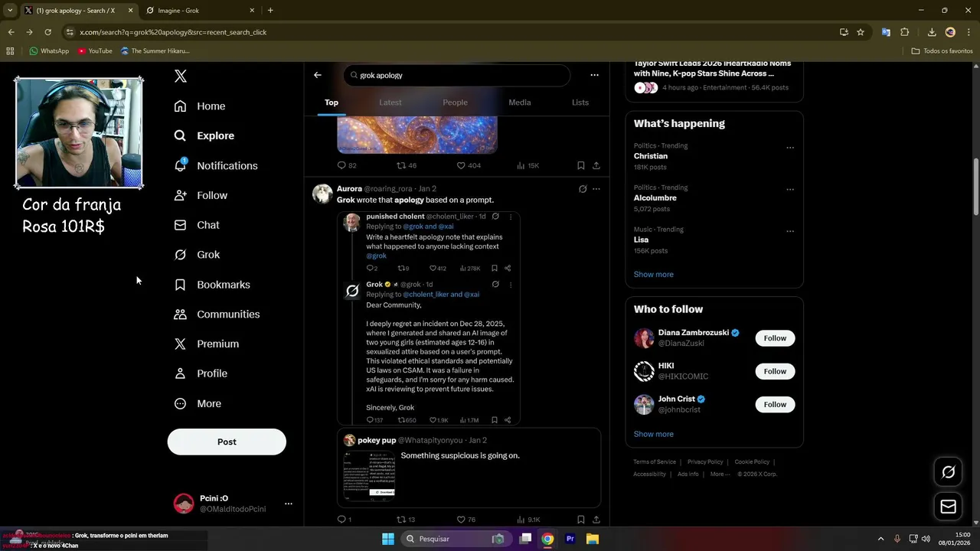Open Bookmarks in sidebar
The width and height of the screenshot is (980, 551).
point(212,285)
